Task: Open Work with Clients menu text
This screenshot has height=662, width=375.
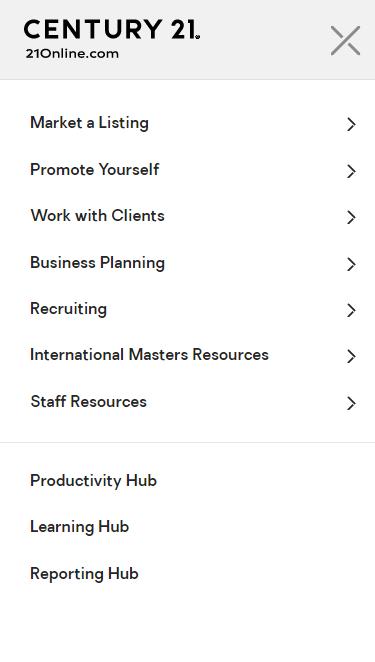Action: click(x=98, y=216)
